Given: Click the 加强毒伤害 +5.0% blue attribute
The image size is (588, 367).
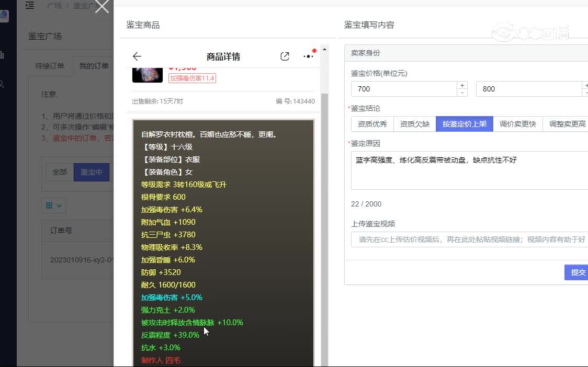Looking at the screenshot, I should point(172,297).
